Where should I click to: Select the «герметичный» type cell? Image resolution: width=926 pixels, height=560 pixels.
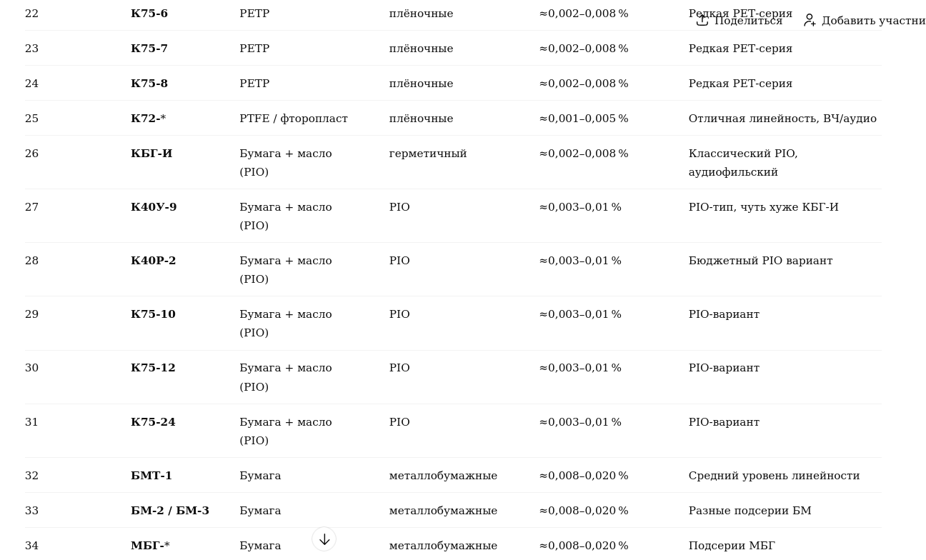[x=428, y=154]
